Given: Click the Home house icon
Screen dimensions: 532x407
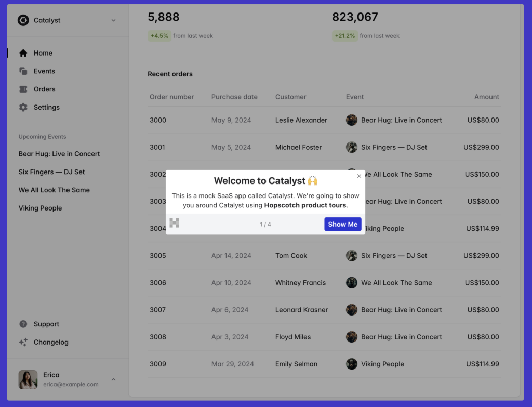Looking at the screenshot, I should 23,53.
